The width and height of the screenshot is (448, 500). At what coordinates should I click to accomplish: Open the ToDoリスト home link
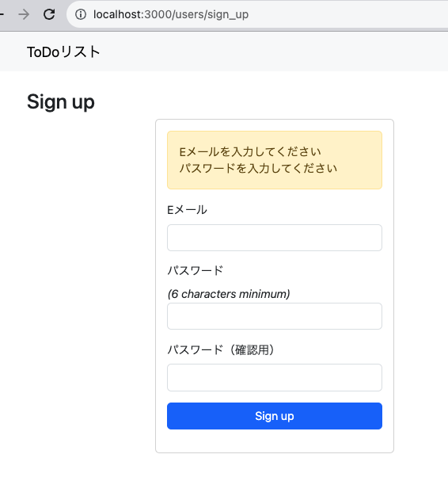point(64,52)
